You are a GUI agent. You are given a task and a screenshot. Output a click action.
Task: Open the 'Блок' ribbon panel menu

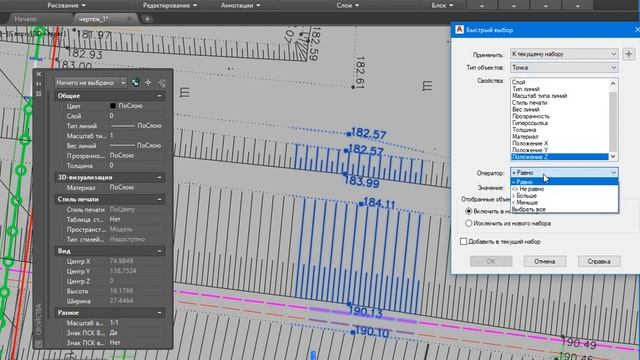click(x=442, y=5)
